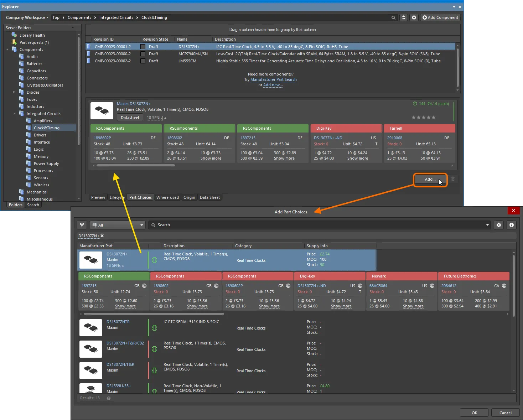Click the Part requests folder icon
The image size is (523, 420).
[x=14, y=42]
